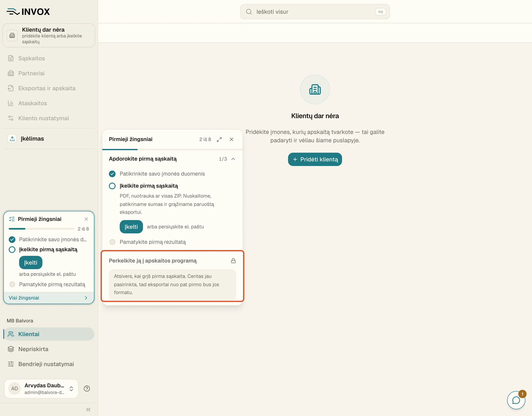532x416 pixels.
Task: Open Sąskaitos in the sidebar
Action: (49, 58)
